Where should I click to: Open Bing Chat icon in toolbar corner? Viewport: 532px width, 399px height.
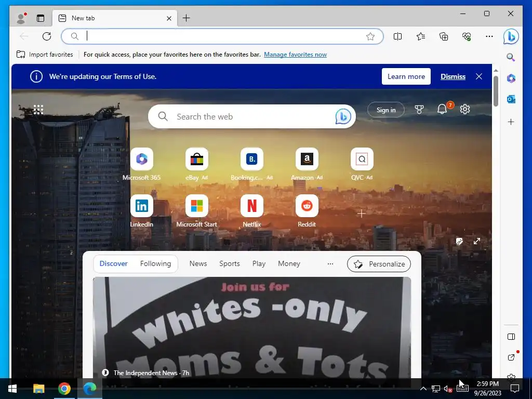511,36
